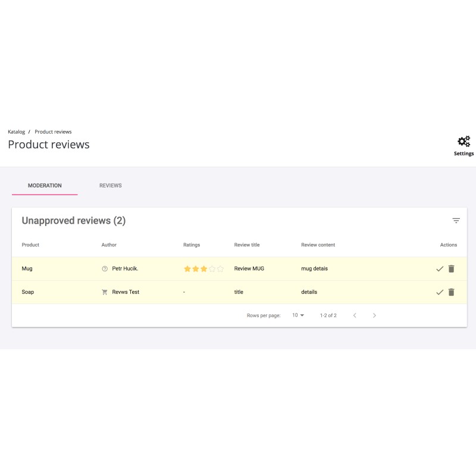Select the Moderation tab

click(45, 186)
